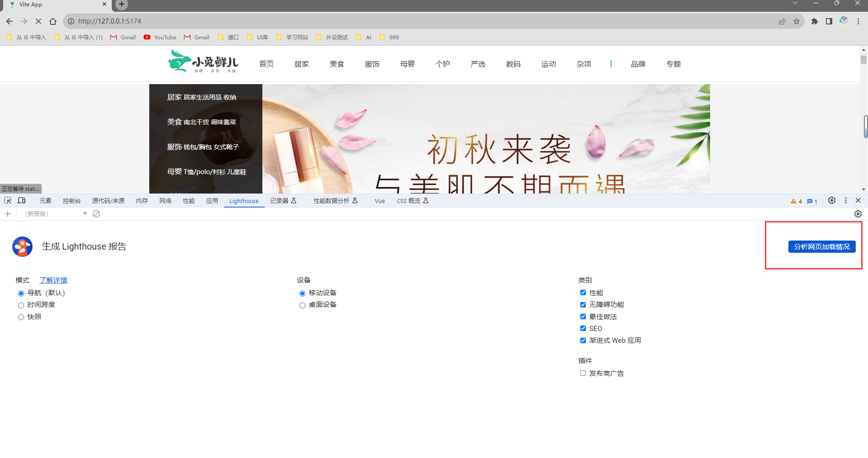This screenshot has height=458, width=868.
Task: Switch to the 控制台 DevTools tab
Action: pyautogui.click(x=71, y=201)
